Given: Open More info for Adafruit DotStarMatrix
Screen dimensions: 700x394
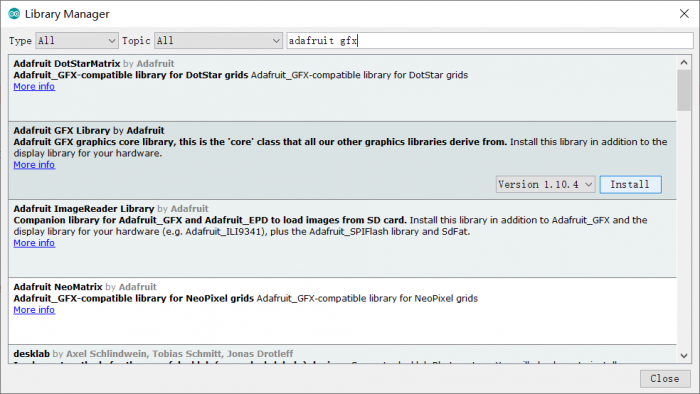Looking at the screenshot, I should (34, 87).
